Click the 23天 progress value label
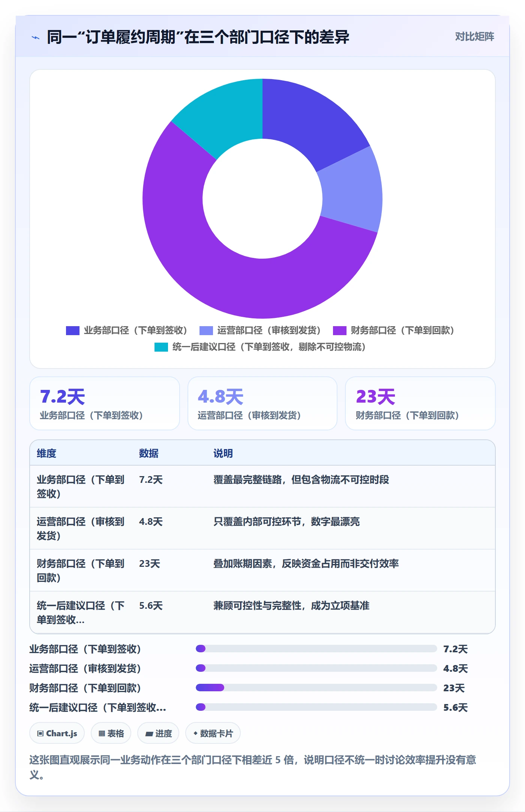Image resolution: width=525 pixels, height=812 pixels. point(454,688)
